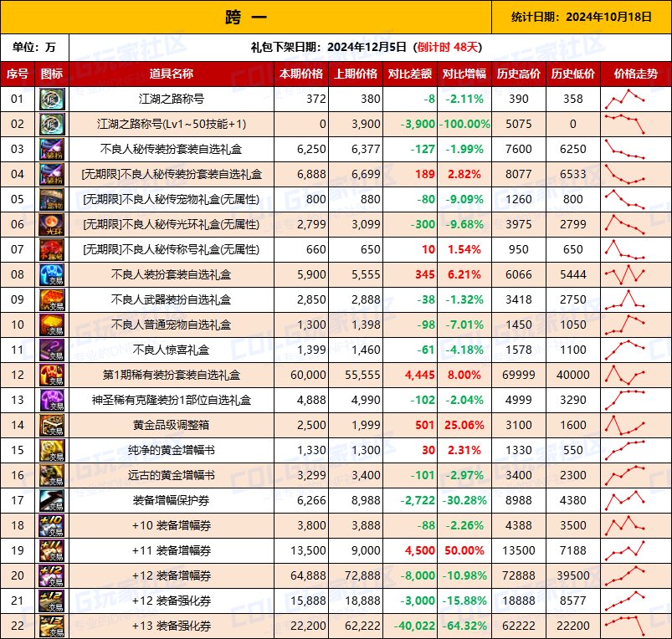The height and width of the screenshot is (639, 672).
Task: Click the current price 60,000 in row 12
Action: [x=308, y=376]
